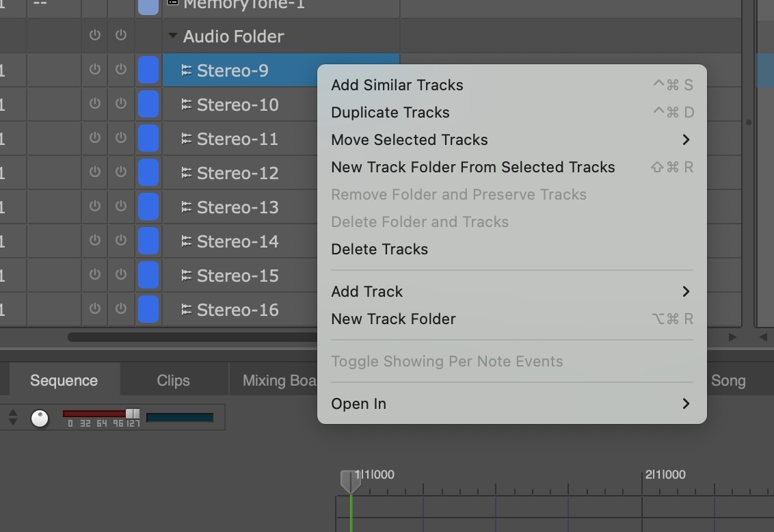This screenshot has height=532, width=774.
Task: Toggle first power button on the Audio Folder row
Action: coord(95,35)
